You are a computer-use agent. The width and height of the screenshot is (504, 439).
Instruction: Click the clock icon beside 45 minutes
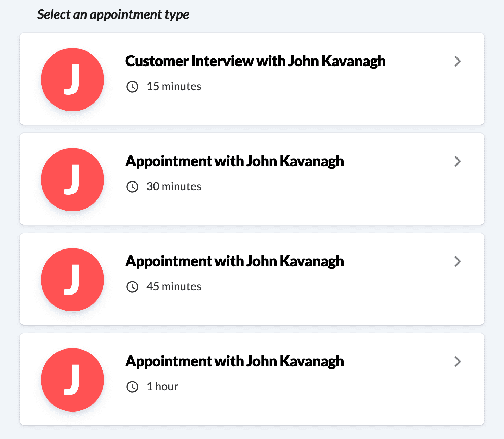[x=133, y=287]
